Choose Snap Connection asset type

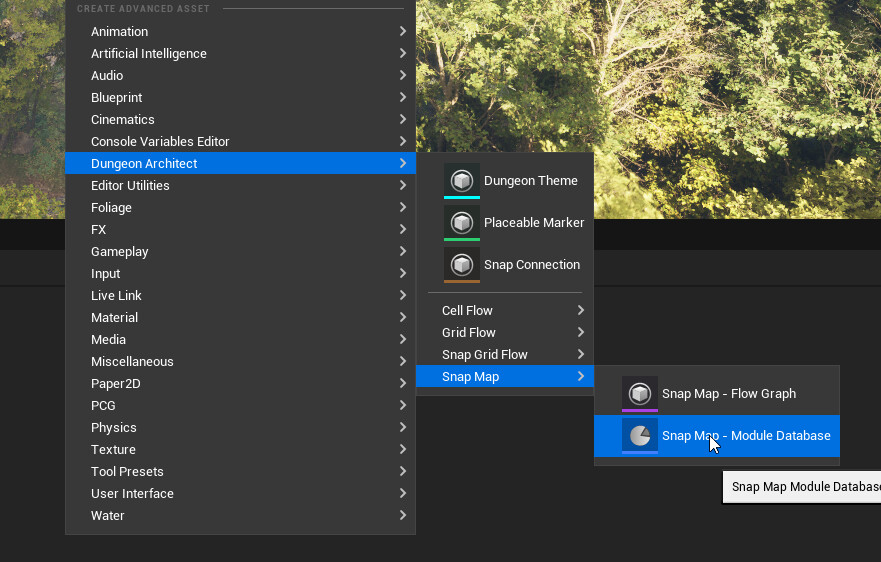[505, 265]
